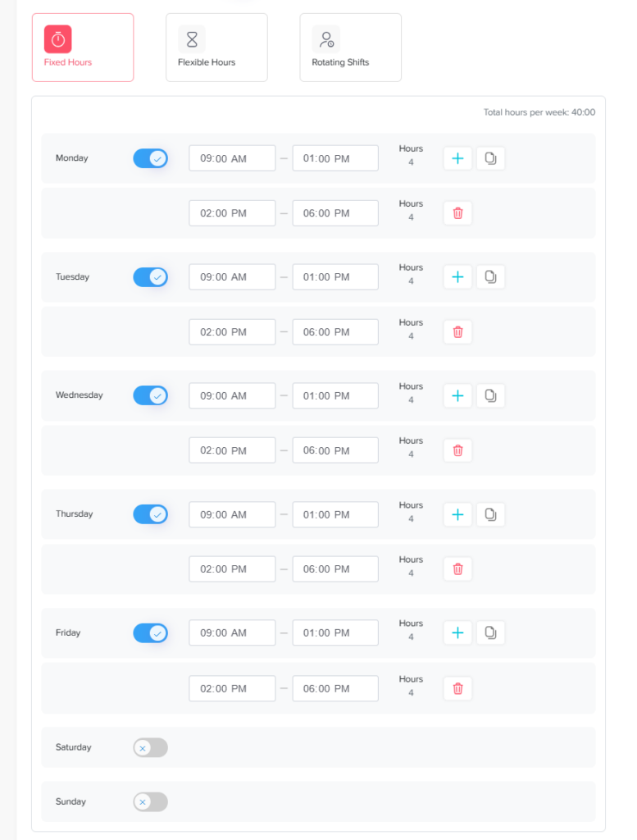
Task: Change Tuesday's 01:00 PM end time
Action: [335, 277]
